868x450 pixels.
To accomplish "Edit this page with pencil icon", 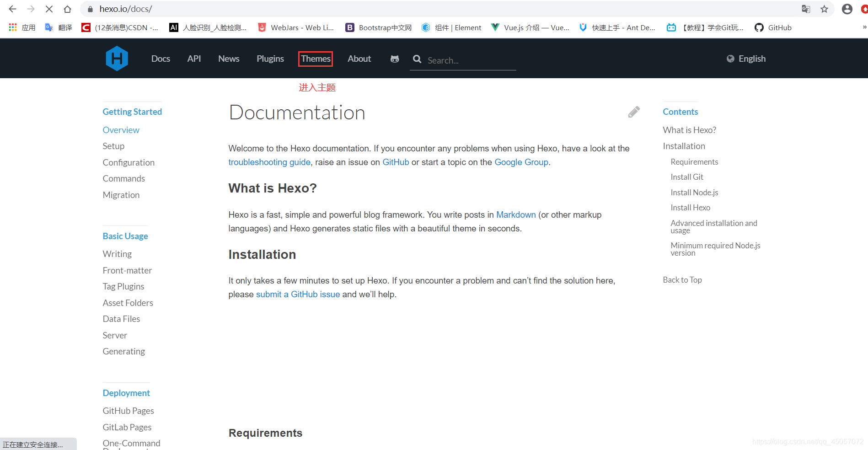I will [634, 112].
